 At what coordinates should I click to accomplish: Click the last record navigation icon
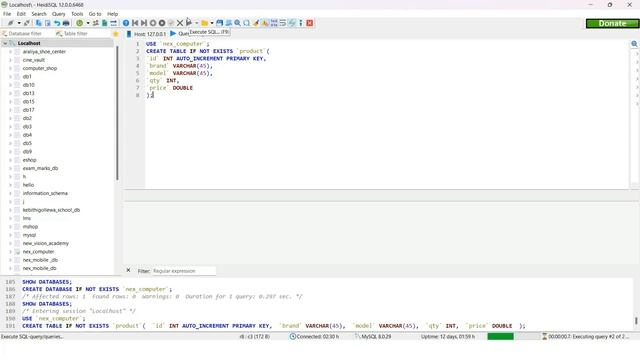[144, 23]
